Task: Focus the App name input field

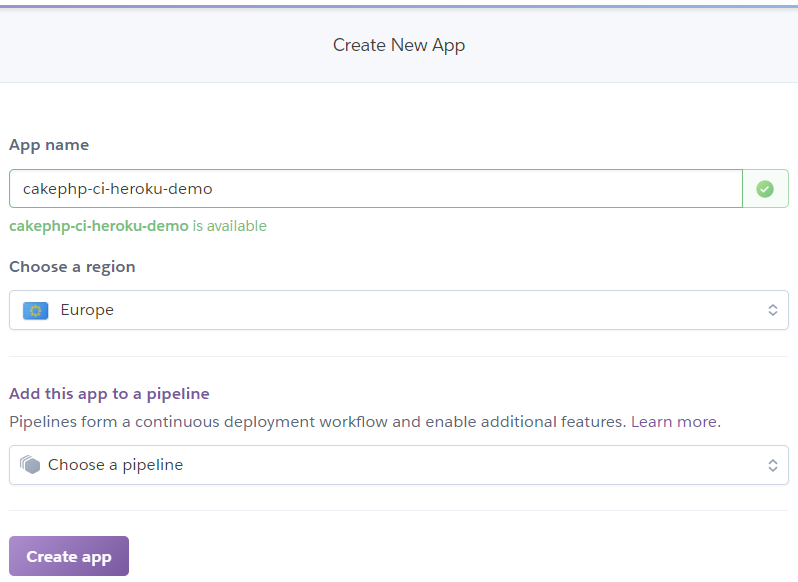Action: (376, 189)
